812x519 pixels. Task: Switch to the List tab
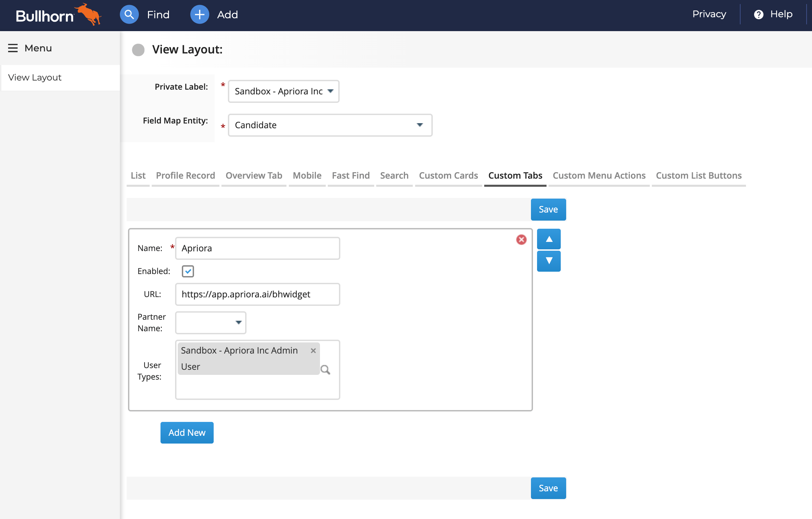[x=138, y=176]
